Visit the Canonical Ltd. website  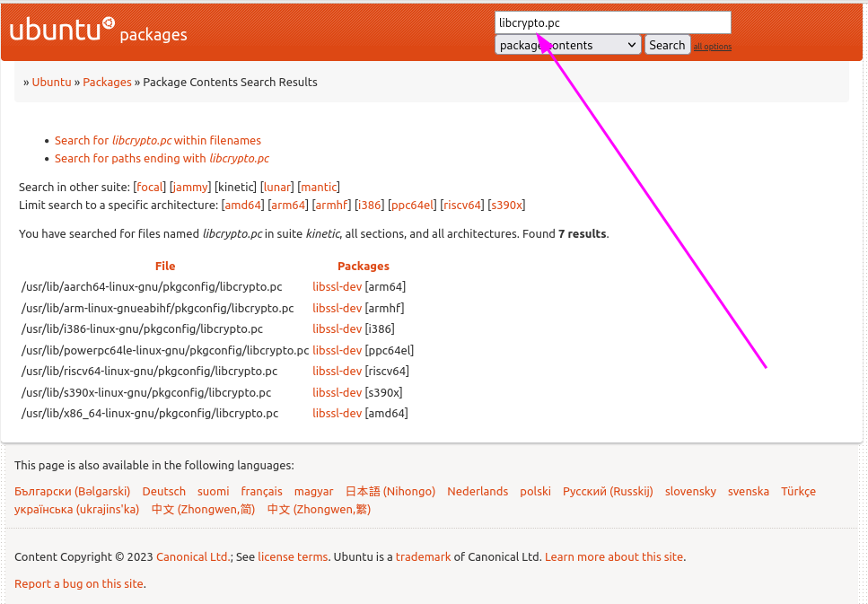click(192, 556)
